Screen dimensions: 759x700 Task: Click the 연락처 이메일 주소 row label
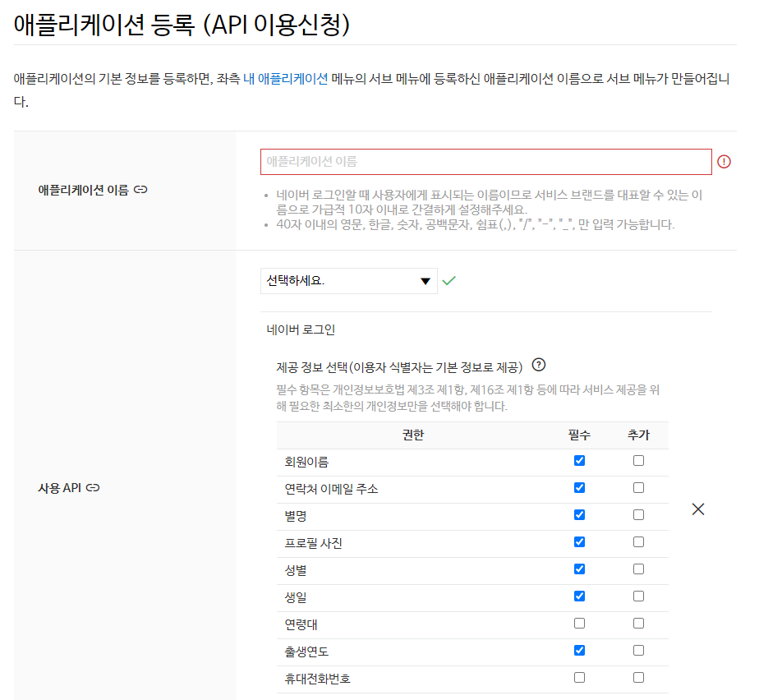[331, 489]
